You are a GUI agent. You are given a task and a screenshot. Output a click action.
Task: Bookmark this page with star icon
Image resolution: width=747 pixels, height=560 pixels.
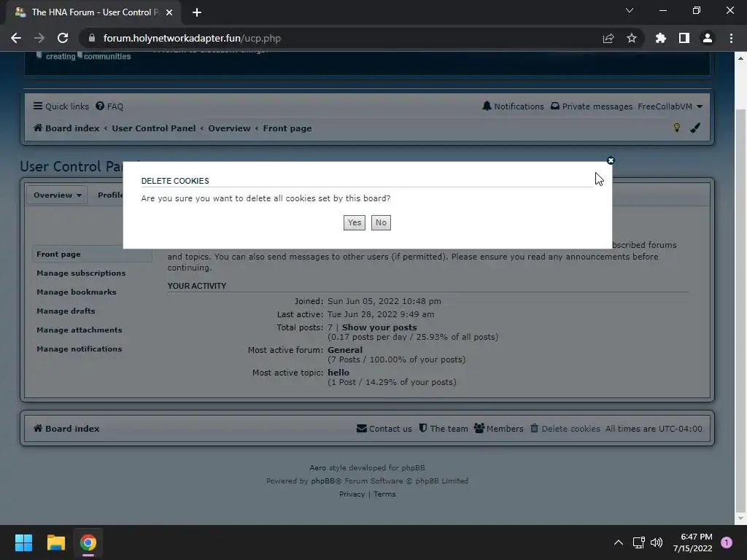pyautogui.click(x=632, y=38)
